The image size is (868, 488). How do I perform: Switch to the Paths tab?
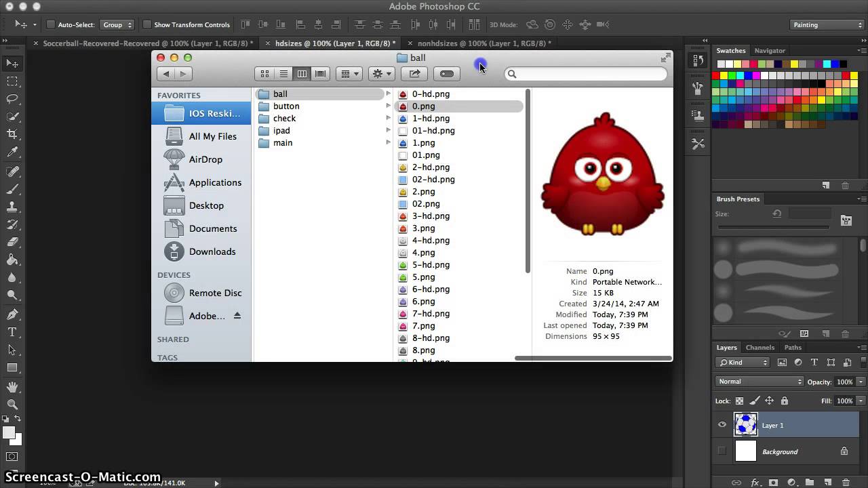tap(793, 348)
